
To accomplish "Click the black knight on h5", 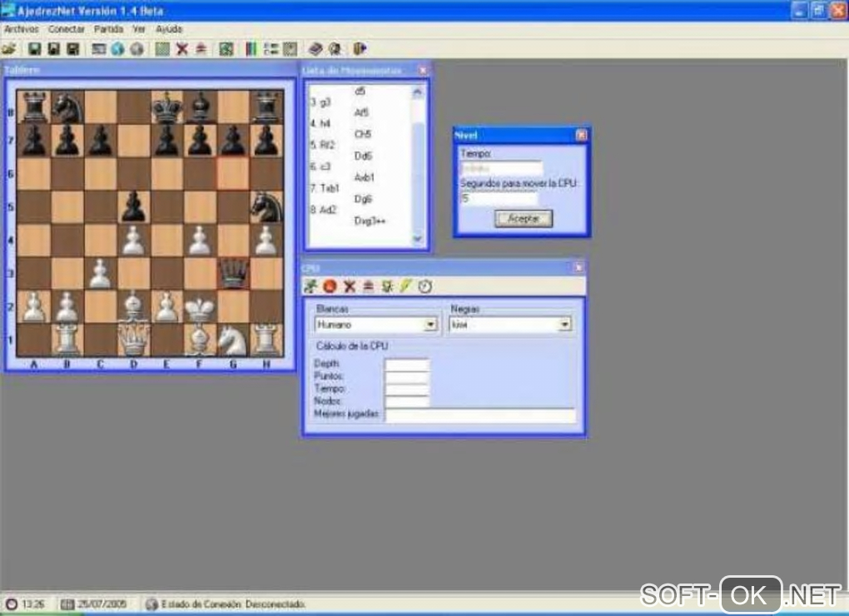I will 266,206.
